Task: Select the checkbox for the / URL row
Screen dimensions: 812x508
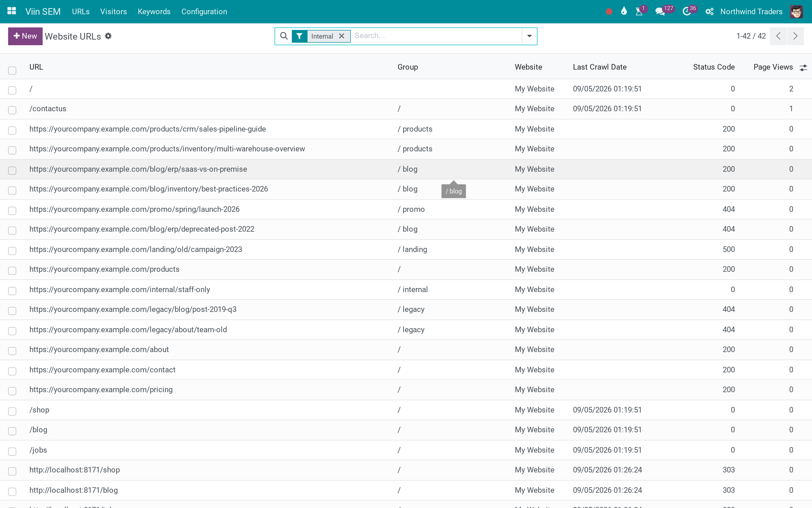Action: (x=12, y=90)
